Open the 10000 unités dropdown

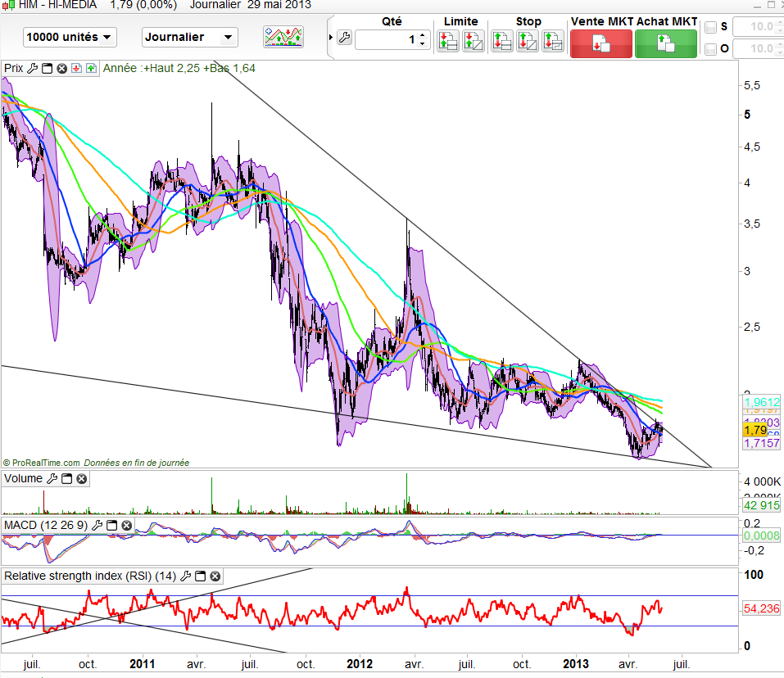[70, 37]
